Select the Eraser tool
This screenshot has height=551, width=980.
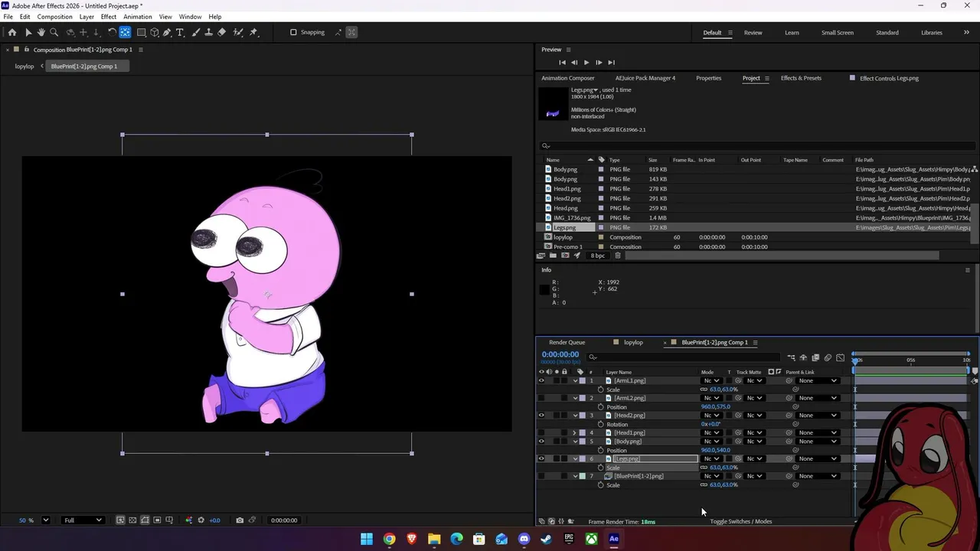pyautogui.click(x=222, y=32)
